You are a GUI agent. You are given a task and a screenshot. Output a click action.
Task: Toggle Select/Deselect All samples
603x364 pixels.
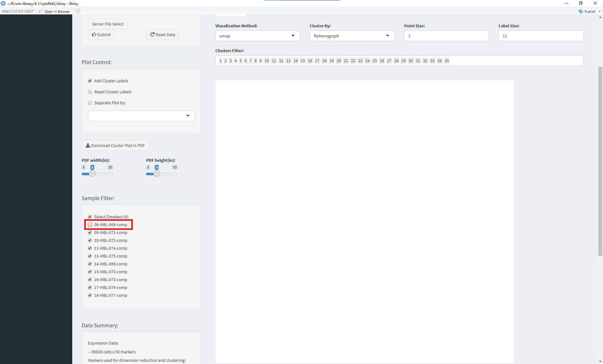coord(90,217)
